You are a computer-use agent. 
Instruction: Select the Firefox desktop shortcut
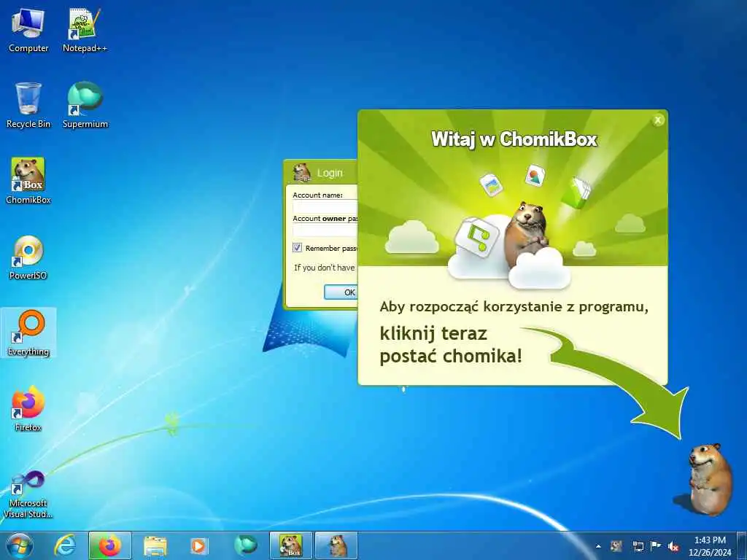[28, 408]
